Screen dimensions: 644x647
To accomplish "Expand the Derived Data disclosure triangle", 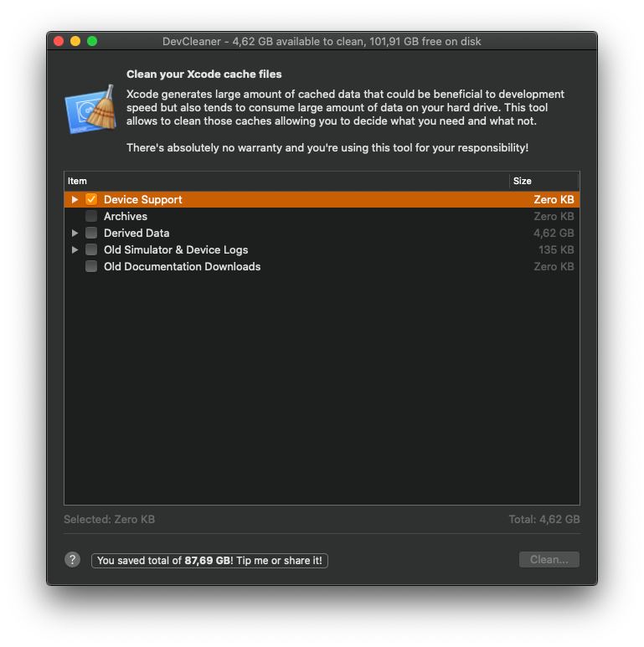I will [x=75, y=233].
